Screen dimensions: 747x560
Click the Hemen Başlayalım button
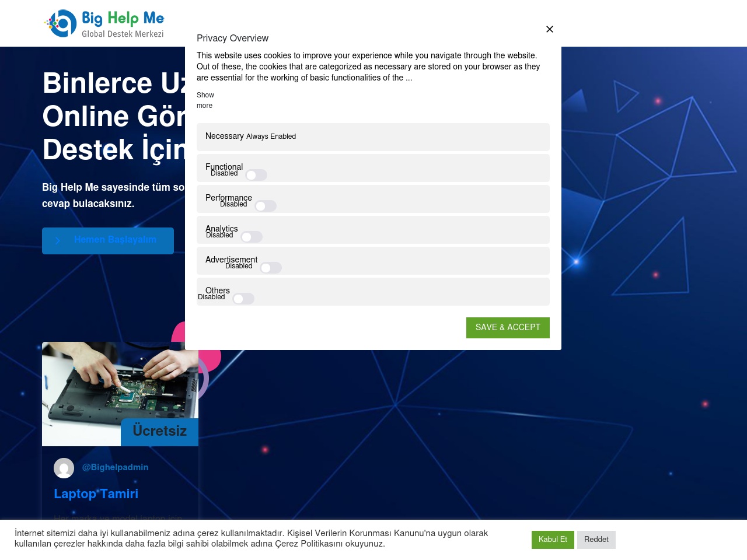[x=108, y=241]
